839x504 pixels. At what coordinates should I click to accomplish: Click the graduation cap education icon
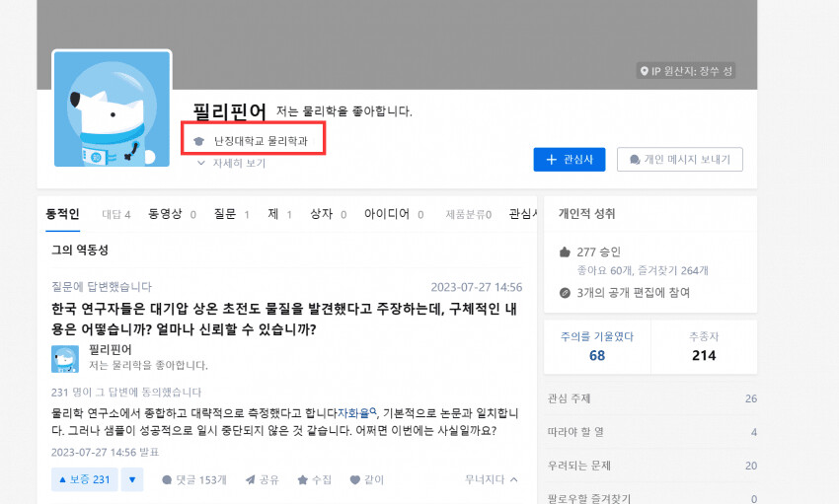199,141
